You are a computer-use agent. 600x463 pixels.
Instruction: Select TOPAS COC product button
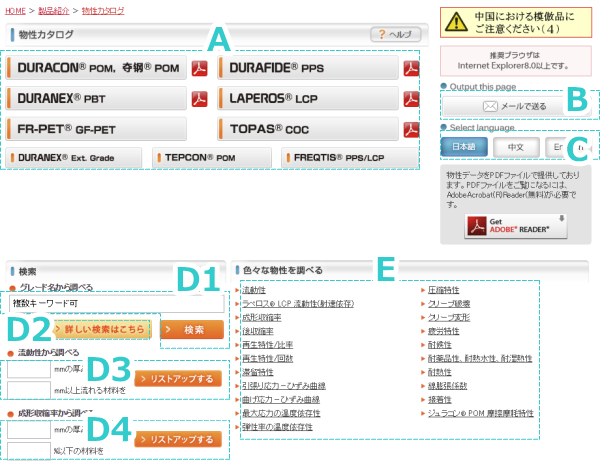308,129
